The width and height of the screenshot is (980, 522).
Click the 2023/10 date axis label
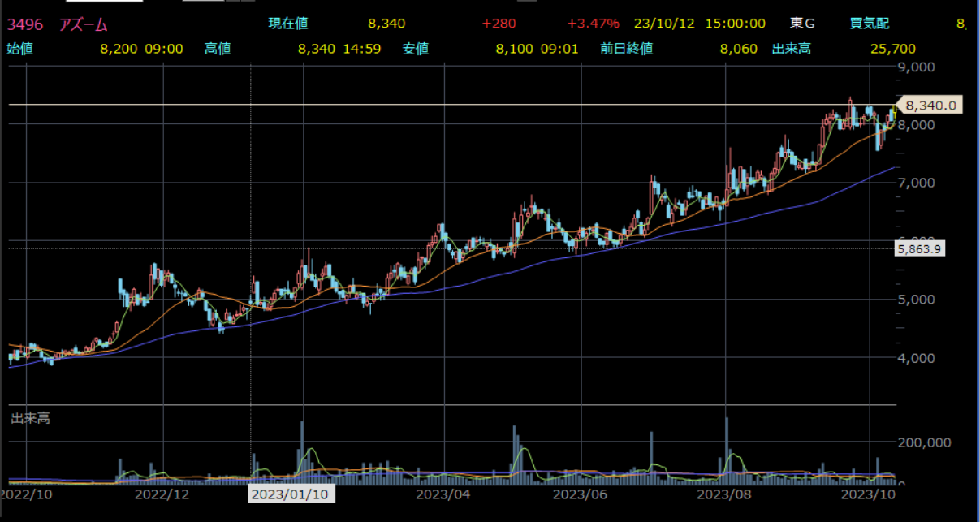click(869, 493)
